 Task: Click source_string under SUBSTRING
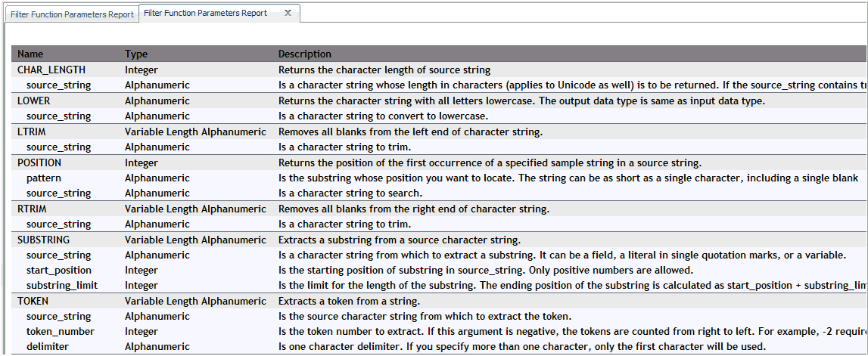click(59, 255)
